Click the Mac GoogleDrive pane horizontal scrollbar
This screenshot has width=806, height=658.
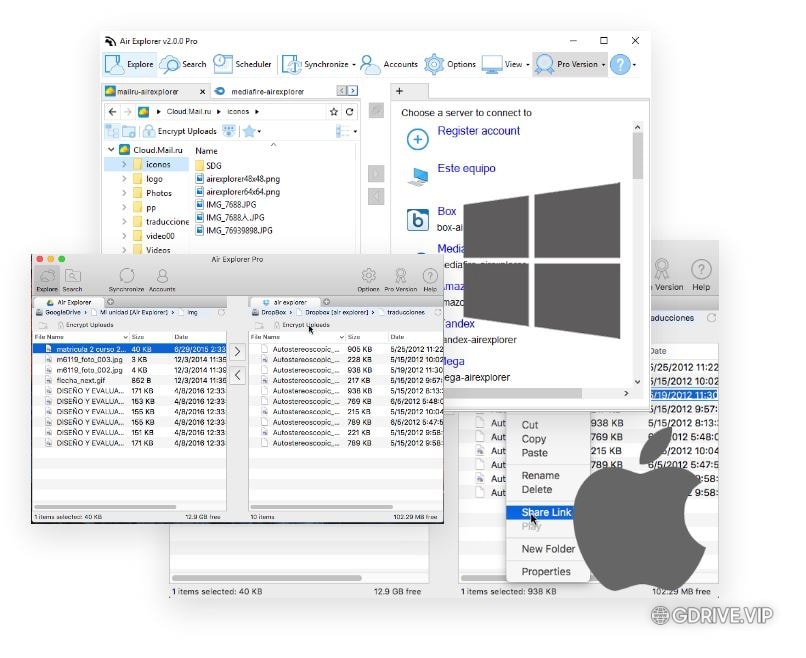coord(105,507)
